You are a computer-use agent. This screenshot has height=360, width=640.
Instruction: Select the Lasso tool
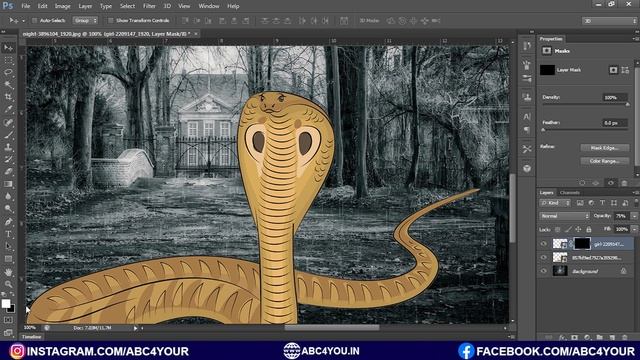8,72
